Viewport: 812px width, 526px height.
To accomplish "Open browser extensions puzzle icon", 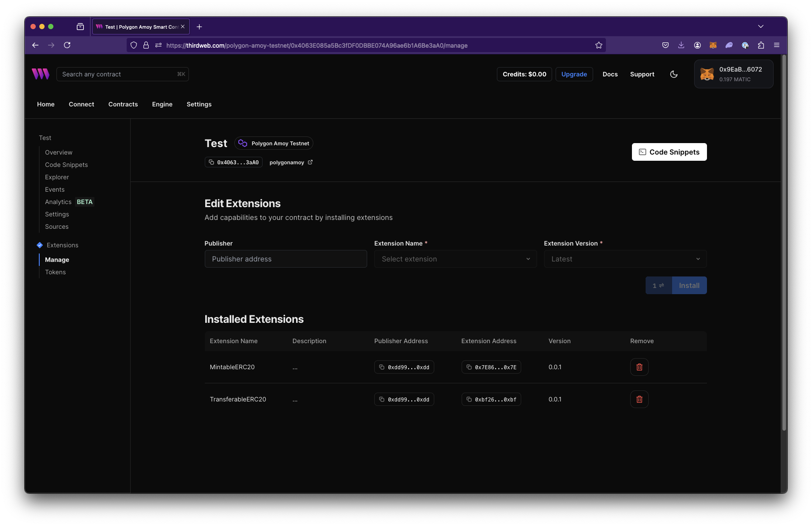I will [761, 45].
